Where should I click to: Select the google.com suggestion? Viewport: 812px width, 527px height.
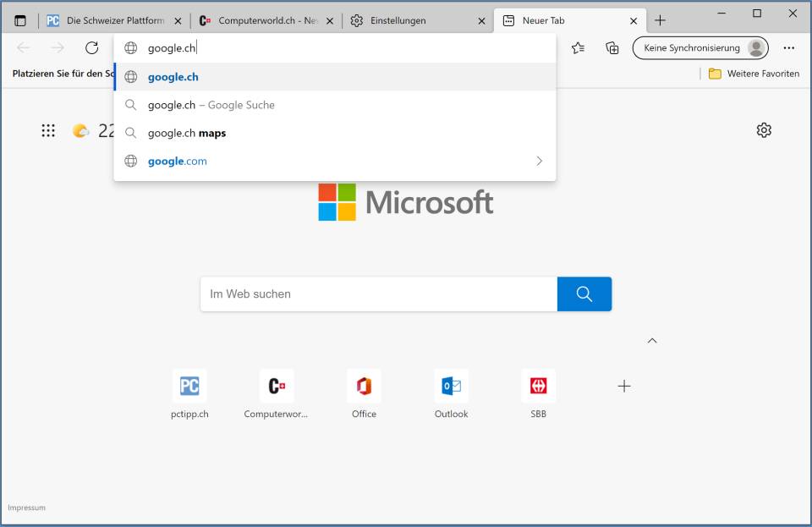(x=335, y=161)
